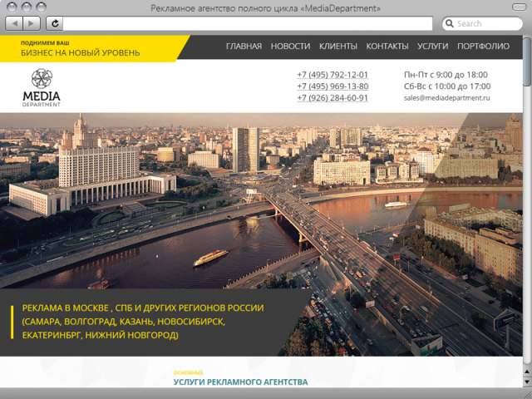532x399 pixels.
Task: Click the magnifier icon in search box
Action: point(450,23)
